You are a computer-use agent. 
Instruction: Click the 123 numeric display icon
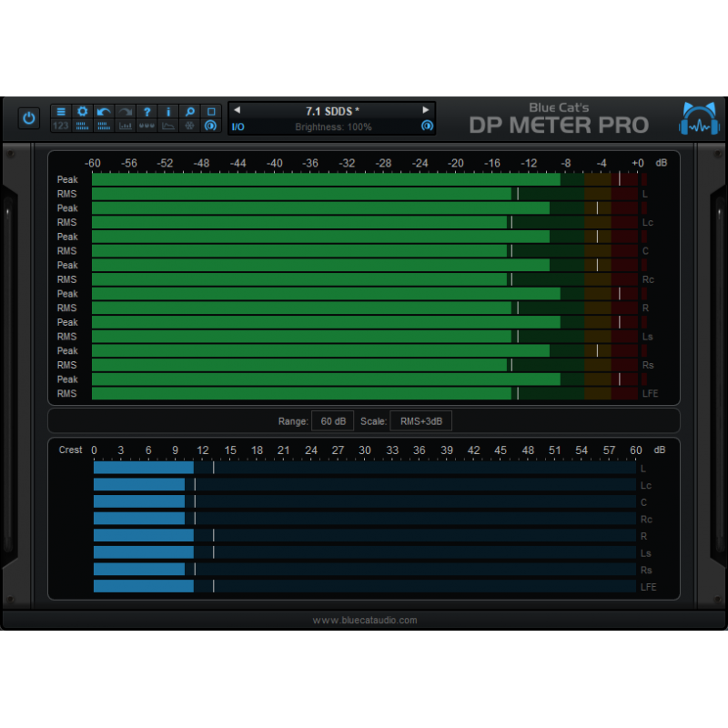click(x=60, y=126)
